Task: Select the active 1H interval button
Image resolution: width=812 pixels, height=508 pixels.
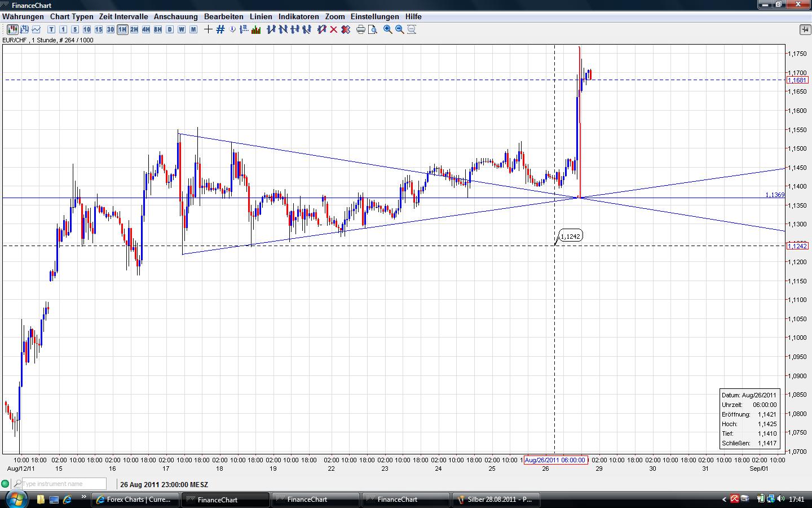Action: point(122,29)
